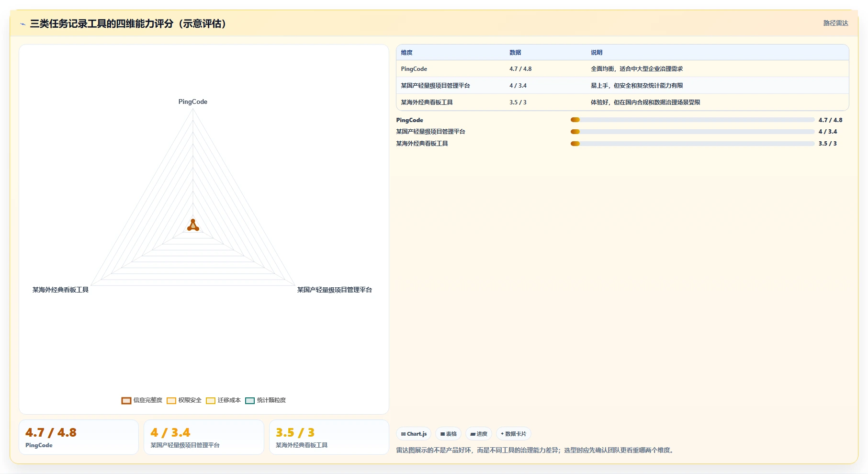Screen dimensions: 868x474
Task: Click 某国产轻量级项目管理平台 radar axis label
Action: (335, 290)
